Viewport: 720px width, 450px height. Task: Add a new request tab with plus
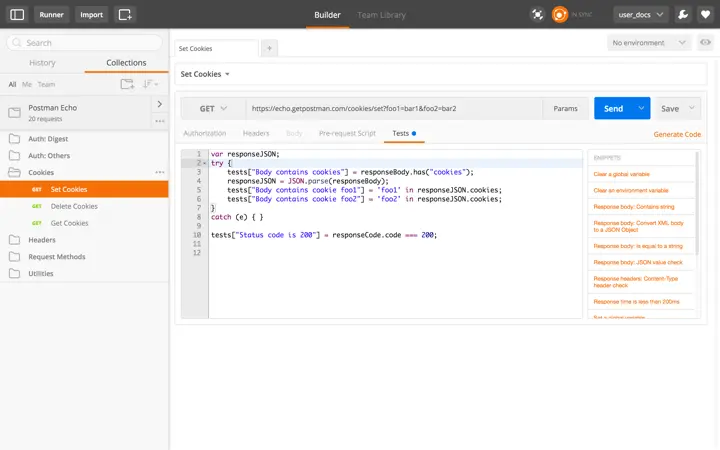270,48
